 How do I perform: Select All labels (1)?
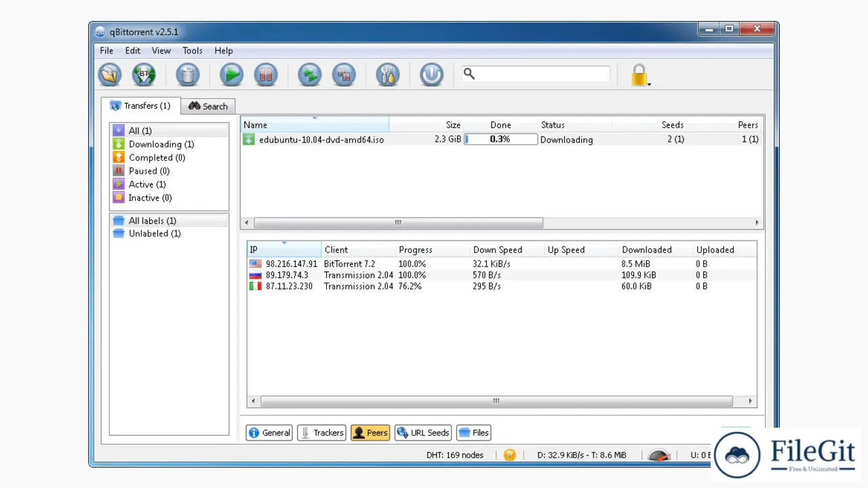(x=169, y=221)
